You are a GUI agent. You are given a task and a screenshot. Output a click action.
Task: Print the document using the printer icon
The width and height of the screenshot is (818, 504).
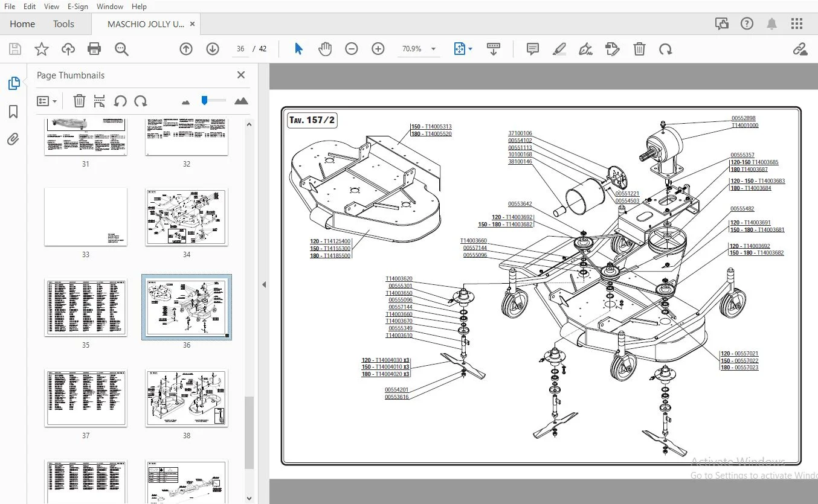tap(94, 49)
